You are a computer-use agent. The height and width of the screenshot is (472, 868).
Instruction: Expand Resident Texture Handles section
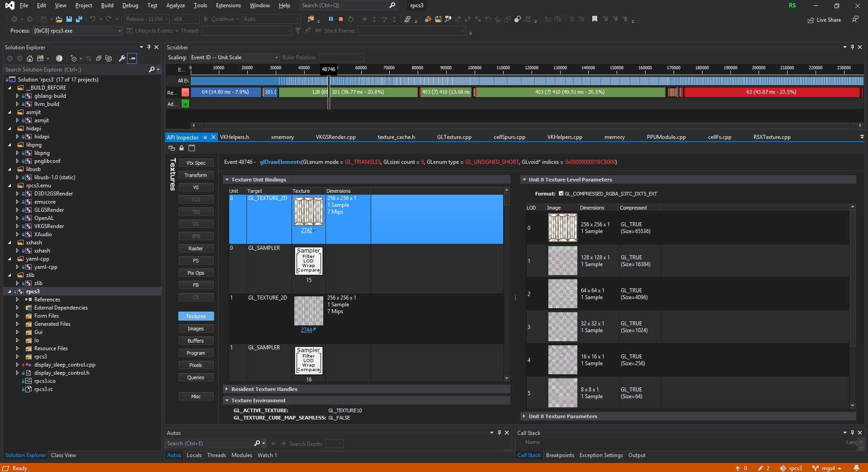click(x=226, y=389)
